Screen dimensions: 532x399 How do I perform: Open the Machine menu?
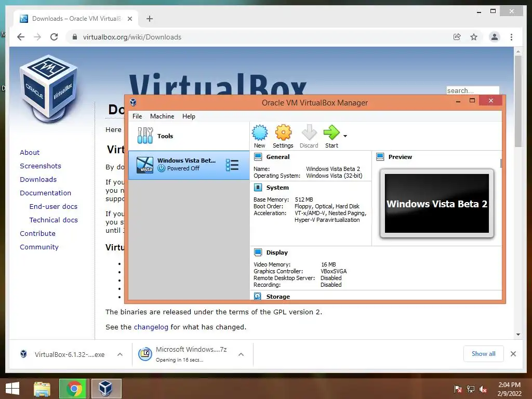pyautogui.click(x=162, y=116)
